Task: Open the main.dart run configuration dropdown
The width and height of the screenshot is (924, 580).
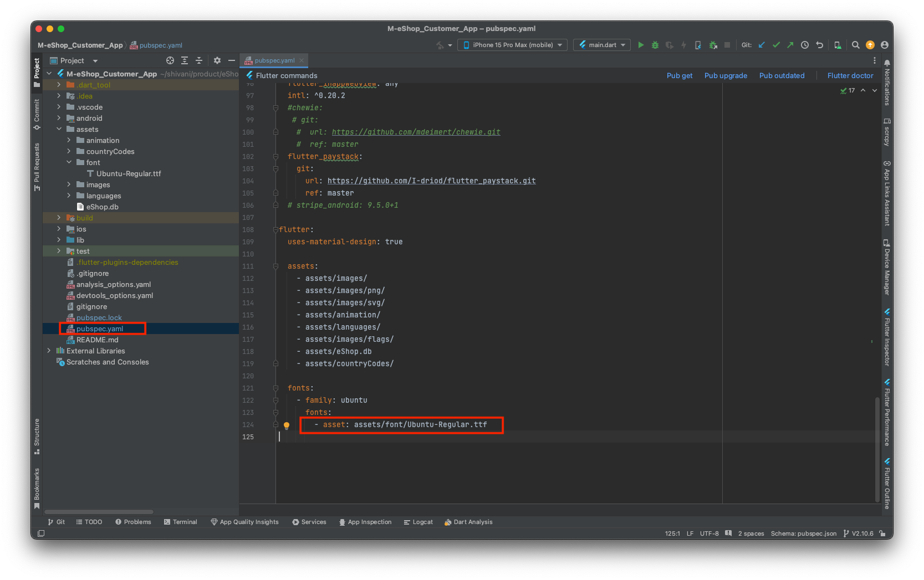Action: (x=602, y=45)
